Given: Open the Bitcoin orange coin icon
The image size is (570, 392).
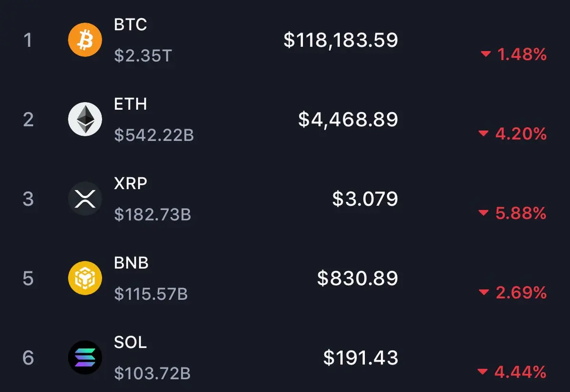Looking at the screenshot, I should pyautogui.click(x=85, y=40).
